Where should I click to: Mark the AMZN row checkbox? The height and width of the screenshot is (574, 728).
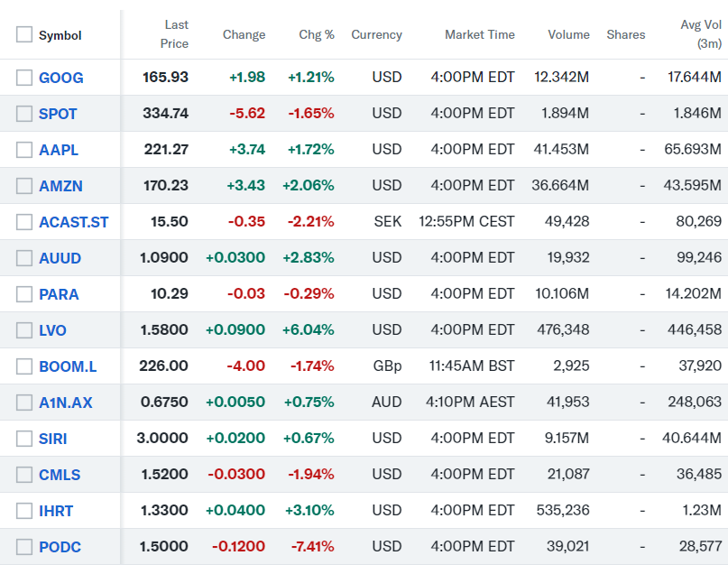23,186
